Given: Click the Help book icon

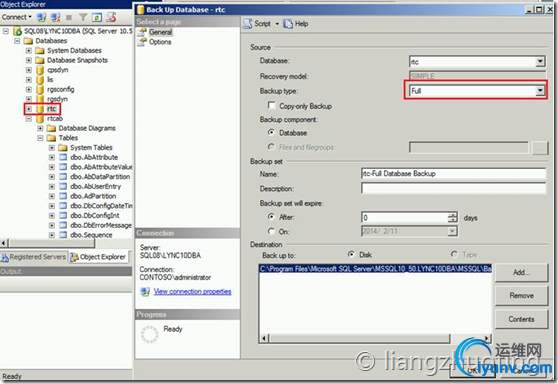Looking at the screenshot, I should coord(288,24).
